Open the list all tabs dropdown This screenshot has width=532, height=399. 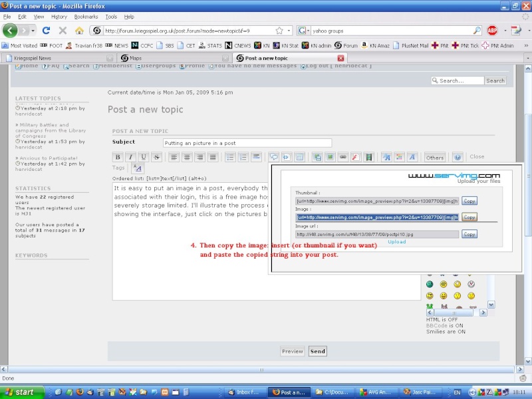(x=527, y=58)
